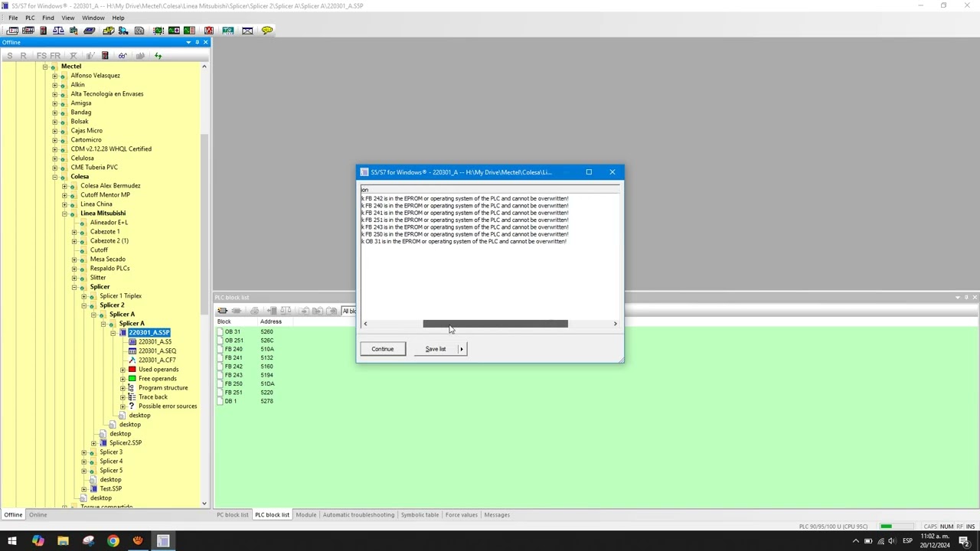The height and width of the screenshot is (551, 980).
Task: Switch to the PC block list tab
Action: [x=233, y=515]
